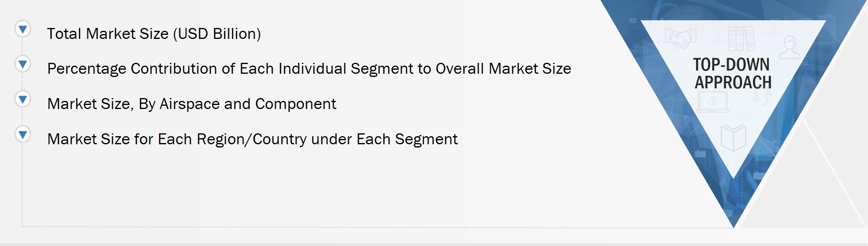
Task: Select the Total Market Size (USD Billion) text
Action: (x=154, y=34)
